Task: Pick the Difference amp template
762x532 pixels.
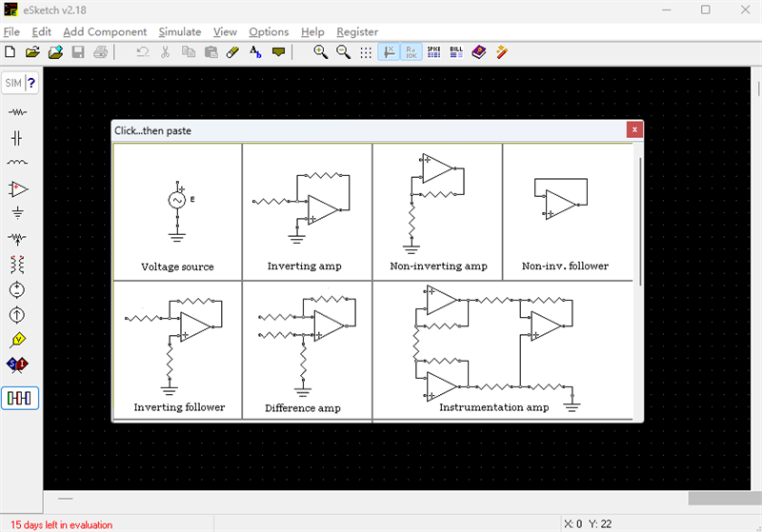Action: 307,349
